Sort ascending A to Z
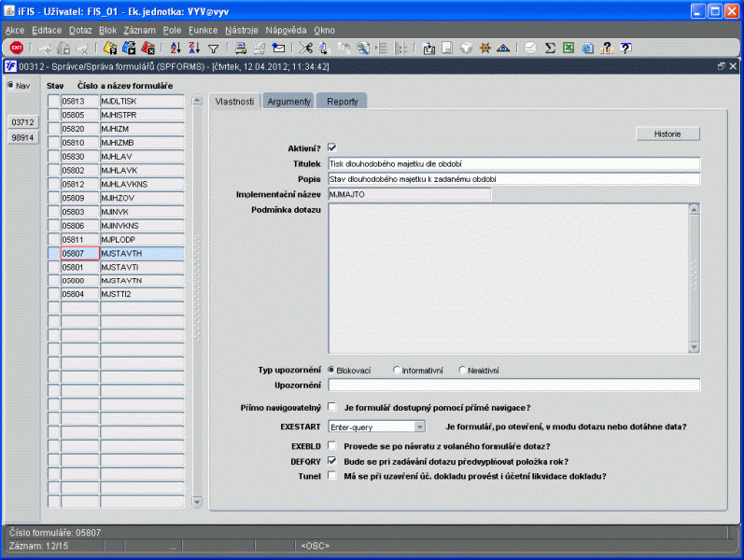Viewport: 744px width, 560px height. pyautogui.click(x=175, y=48)
